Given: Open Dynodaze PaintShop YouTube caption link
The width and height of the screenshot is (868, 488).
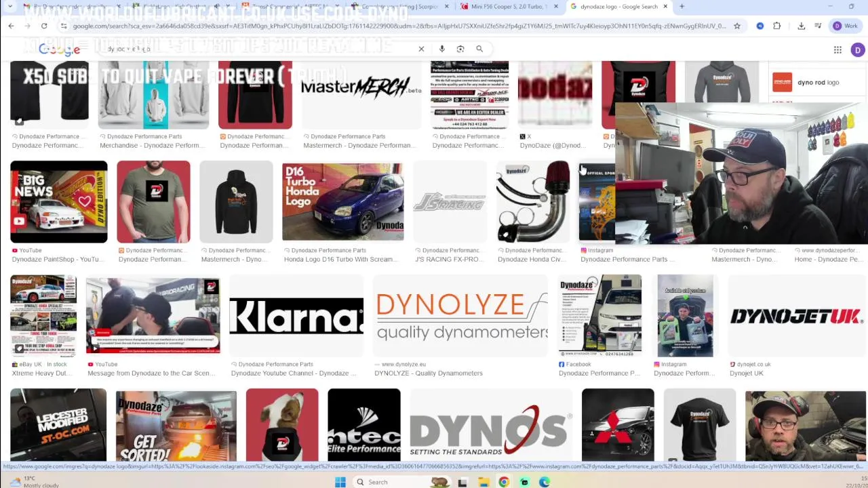Looking at the screenshot, I should pos(58,259).
